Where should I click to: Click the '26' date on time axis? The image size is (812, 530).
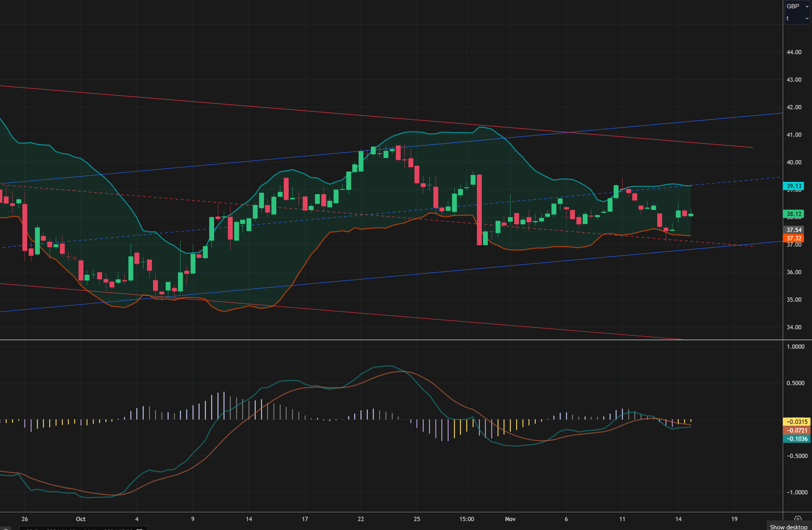24,519
